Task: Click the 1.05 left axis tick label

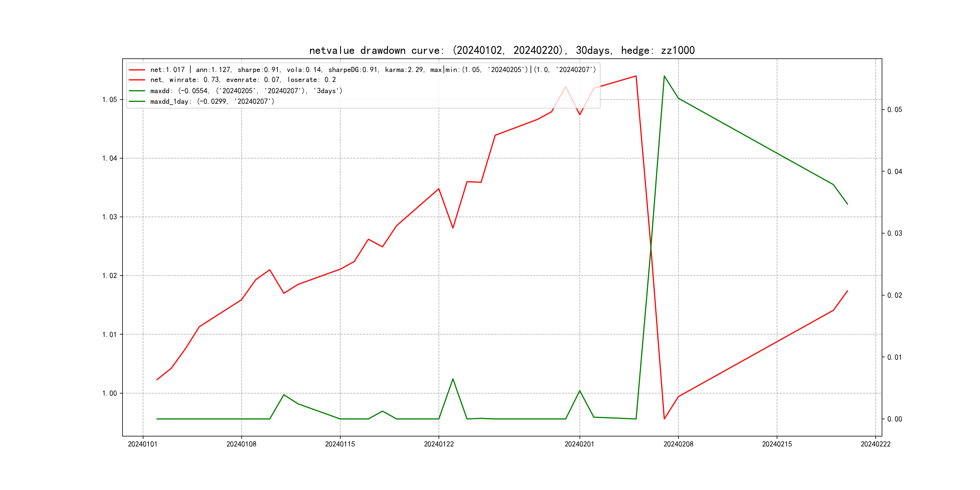Action: pos(109,100)
